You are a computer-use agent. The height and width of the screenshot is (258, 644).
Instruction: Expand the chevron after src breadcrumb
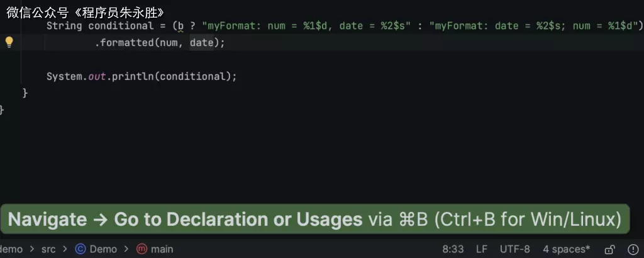point(65,249)
